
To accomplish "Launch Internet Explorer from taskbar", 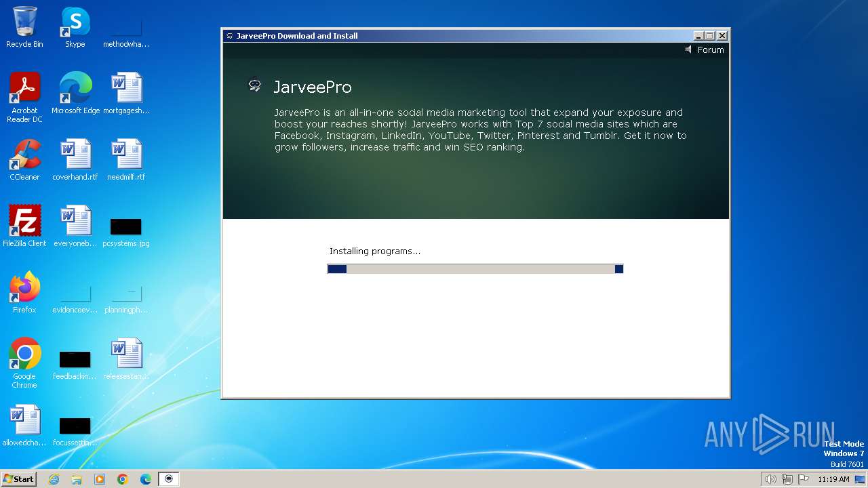I will coord(54,479).
